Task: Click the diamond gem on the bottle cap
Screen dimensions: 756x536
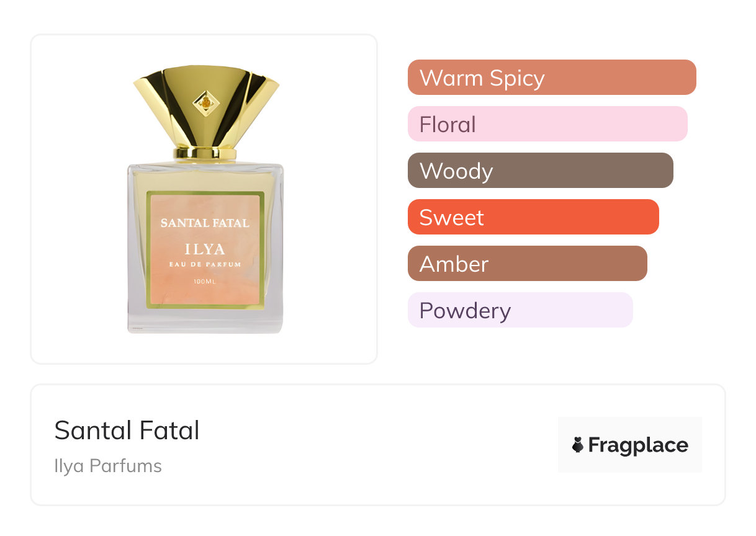Action: 205,102
